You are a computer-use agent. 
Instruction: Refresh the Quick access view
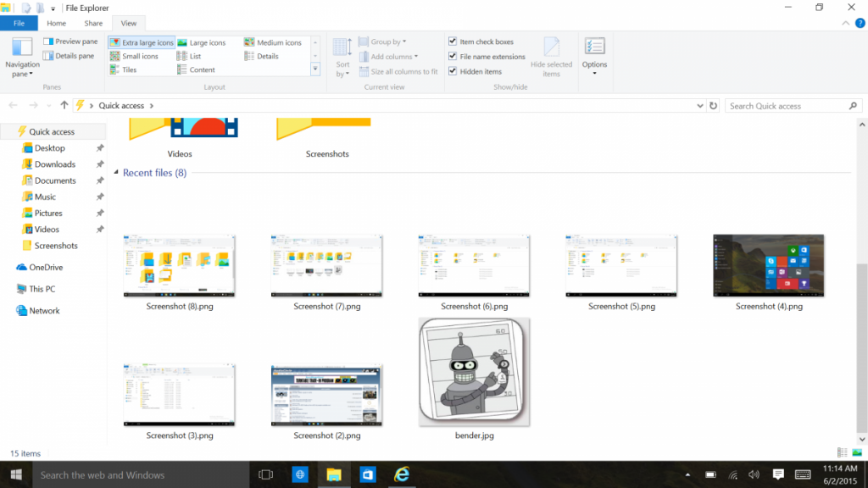(x=713, y=106)
